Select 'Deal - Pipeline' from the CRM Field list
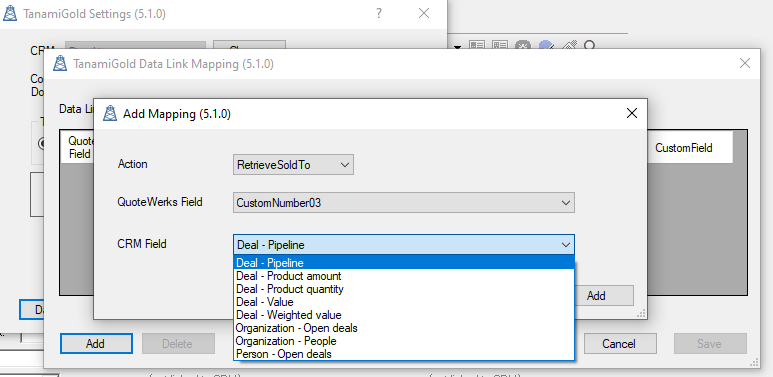The image size is (773, 377). pos(404,263)
